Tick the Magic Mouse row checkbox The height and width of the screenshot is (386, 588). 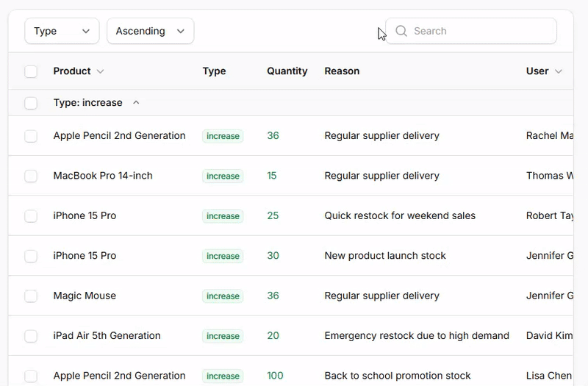click(x=31, y=296)
